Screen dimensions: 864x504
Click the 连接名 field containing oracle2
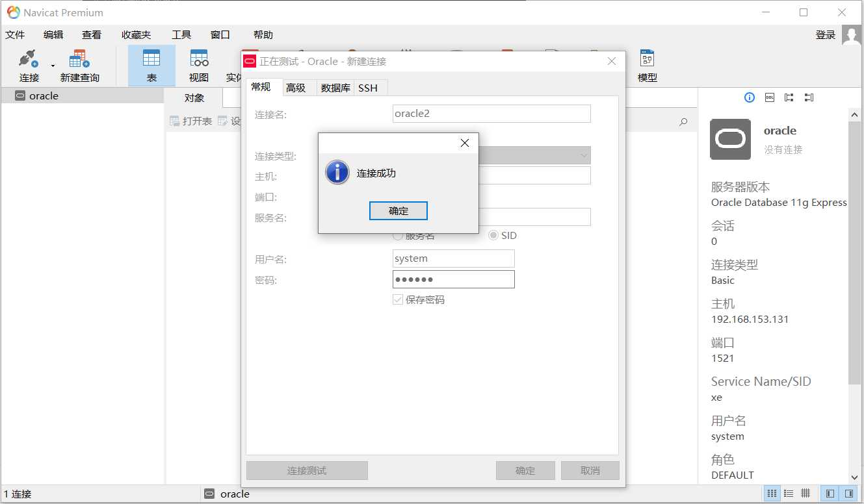[x=491, y=114]
